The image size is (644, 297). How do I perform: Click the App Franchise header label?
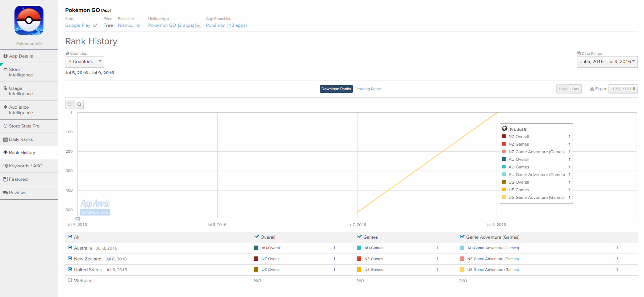pyautogui.click(x=218, y=18)
